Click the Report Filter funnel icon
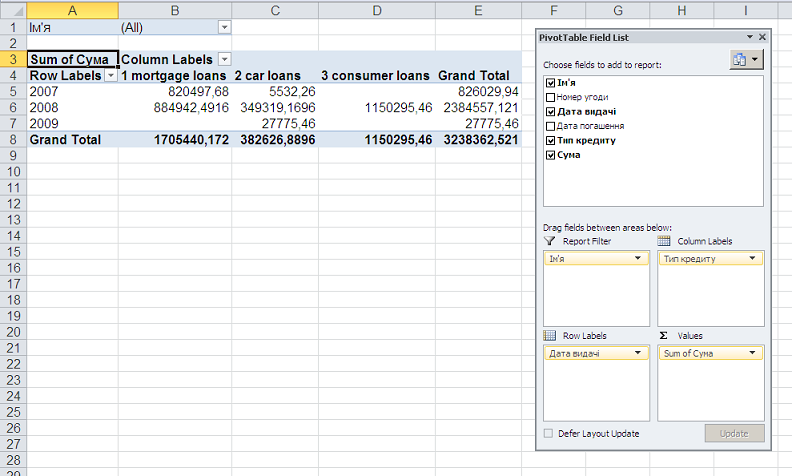The image size is (792, 476). [x=549, y=241]
